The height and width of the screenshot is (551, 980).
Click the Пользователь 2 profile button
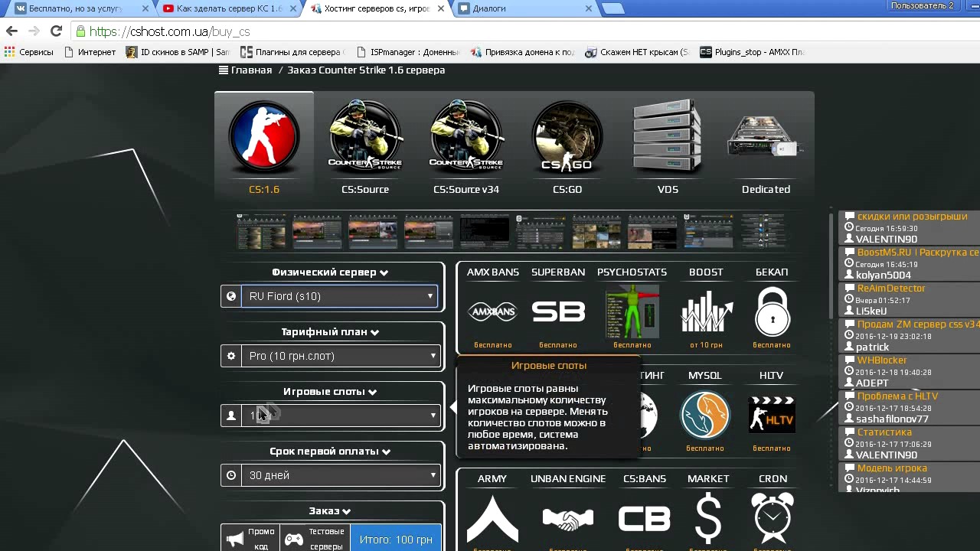click(x=922, y=5)
